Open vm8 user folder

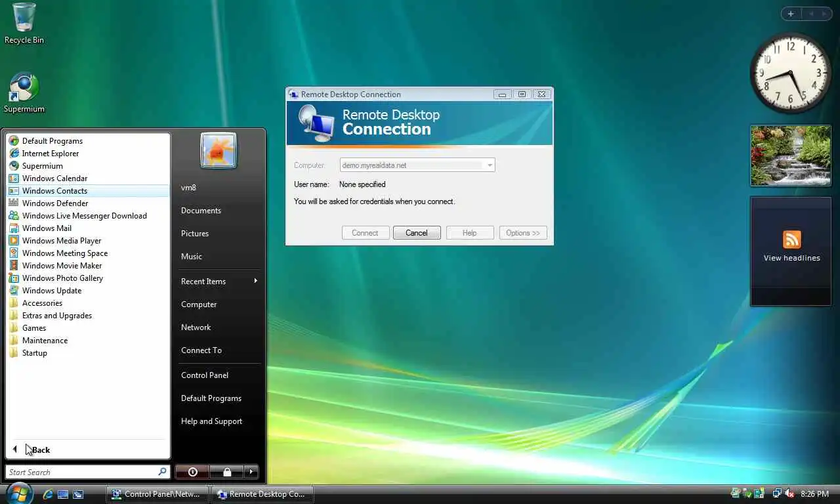click(x=218, y=188)
